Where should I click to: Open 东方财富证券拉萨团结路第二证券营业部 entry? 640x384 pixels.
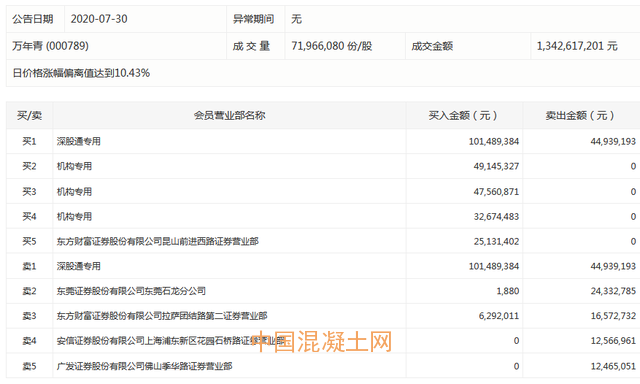[x=162, y=316]
